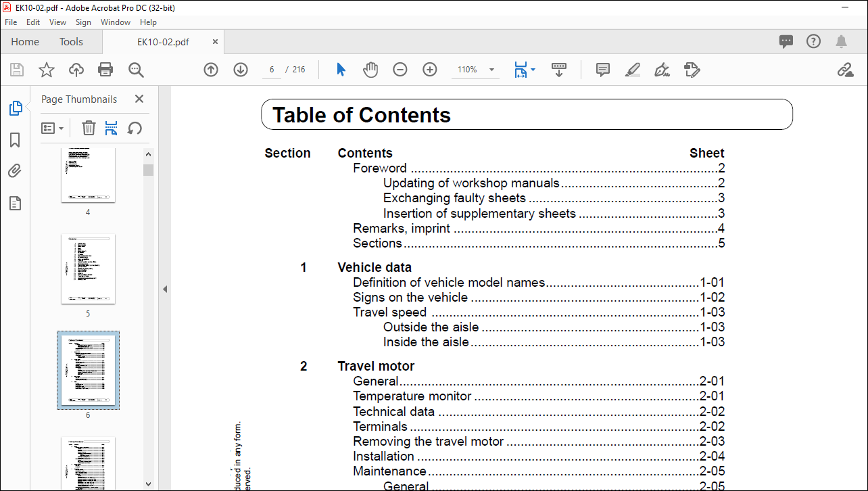Add a sticky note comment
Viewport: 868px width, 491px height.
coord(603,70)
